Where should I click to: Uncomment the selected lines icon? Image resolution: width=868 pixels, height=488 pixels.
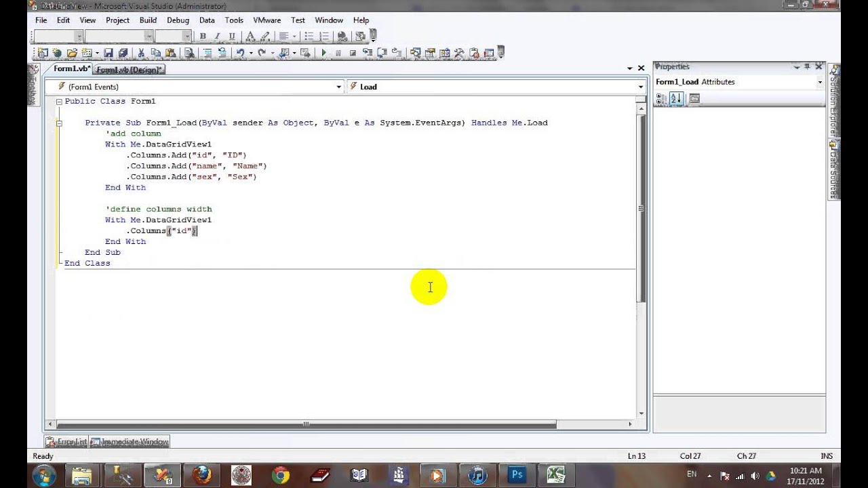[x=222, y=53]
